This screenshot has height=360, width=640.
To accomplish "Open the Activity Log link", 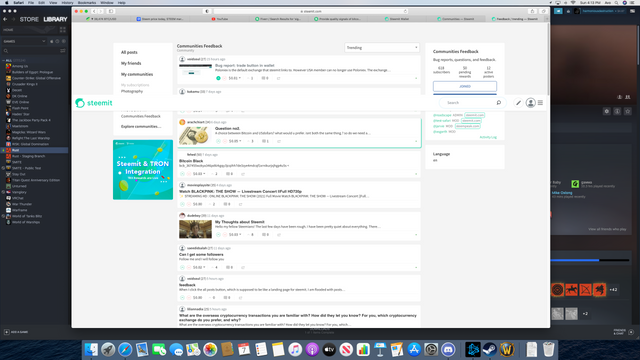I will [488, 137].
